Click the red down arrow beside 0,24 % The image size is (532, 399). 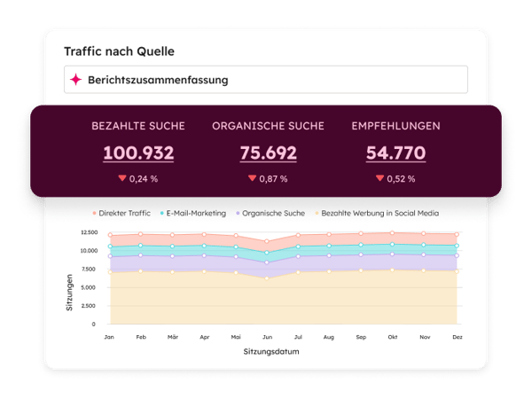(122, 178)
